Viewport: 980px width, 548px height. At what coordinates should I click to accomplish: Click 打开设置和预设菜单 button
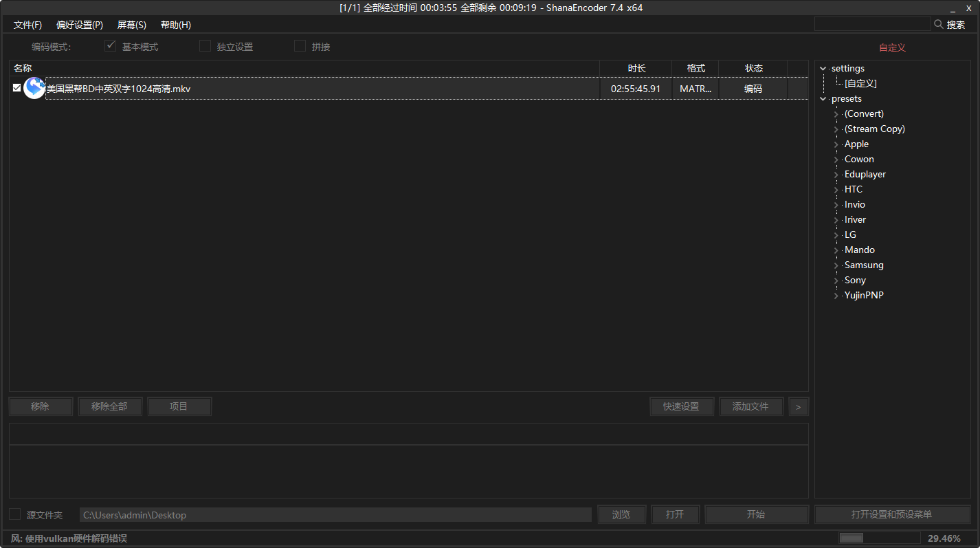892,514
